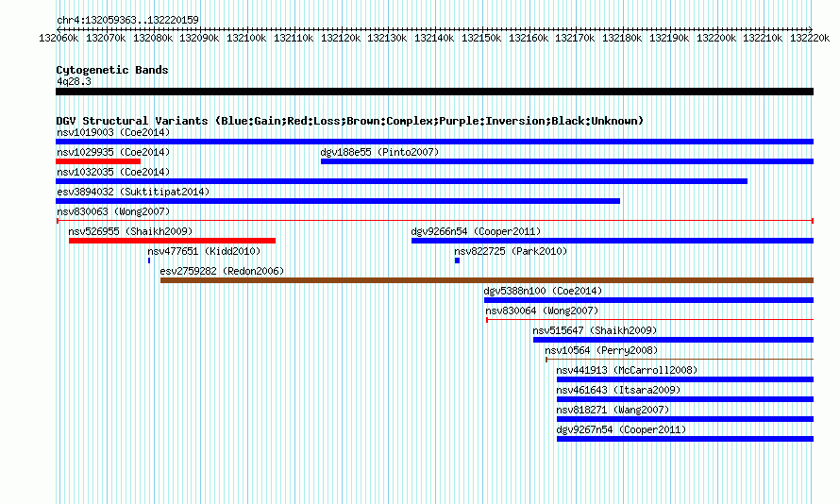The height and width of the screenshot is (504, 840).
Task: Open dgv9267n54 (Cooper2011) label
Action: (621, 429)
